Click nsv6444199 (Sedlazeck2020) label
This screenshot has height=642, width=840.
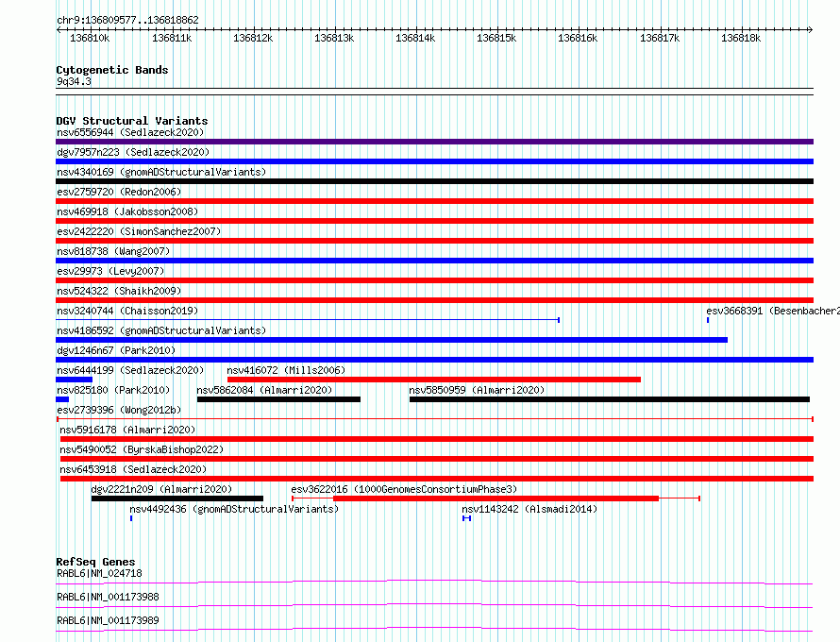pos(130,370)
